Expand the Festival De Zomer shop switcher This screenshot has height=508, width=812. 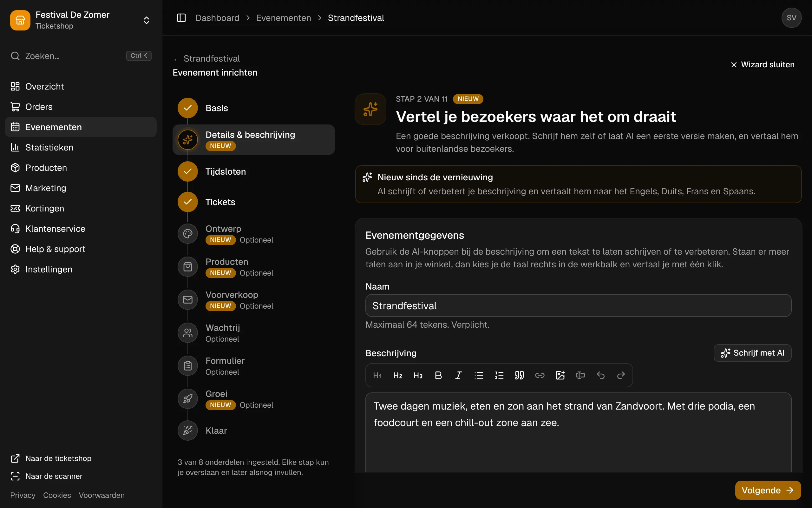[146, 20]
